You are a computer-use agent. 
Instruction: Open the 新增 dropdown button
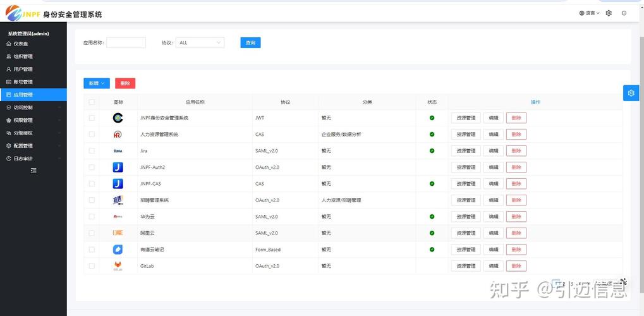(97, 83)
